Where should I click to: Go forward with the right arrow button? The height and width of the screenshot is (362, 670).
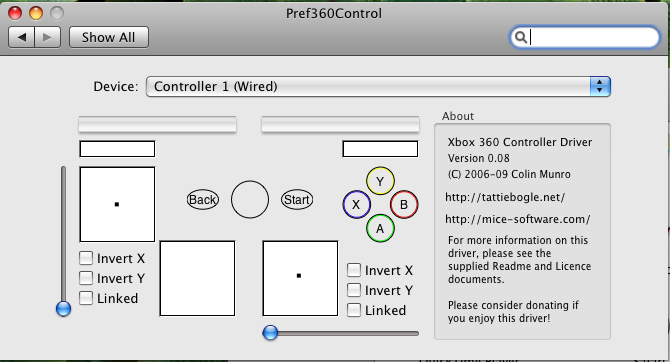[47, 37]
